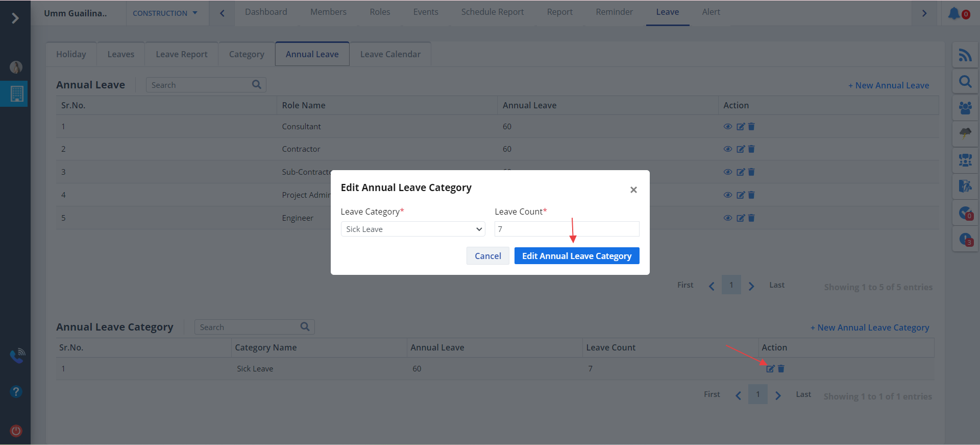The height and width of the screenshot is (445, 980).
Task: View the Consultant annual leave details
Action: 728,127
